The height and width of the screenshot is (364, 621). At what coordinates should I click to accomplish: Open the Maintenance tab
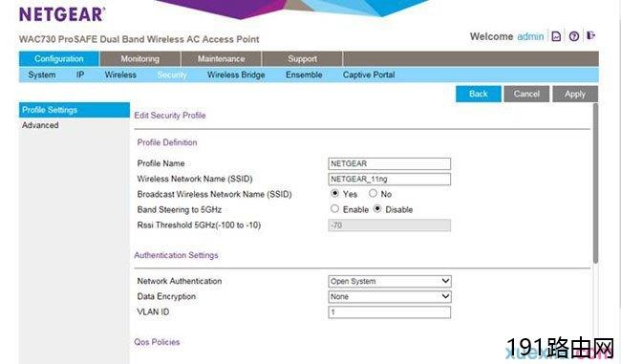pyautogui.click(x=221, y=59)
